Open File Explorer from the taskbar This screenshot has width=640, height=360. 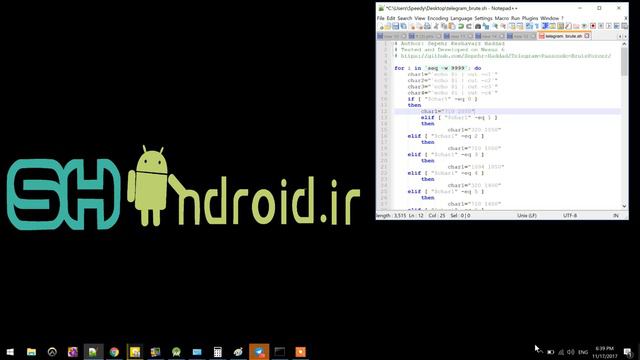click(31, 352)
